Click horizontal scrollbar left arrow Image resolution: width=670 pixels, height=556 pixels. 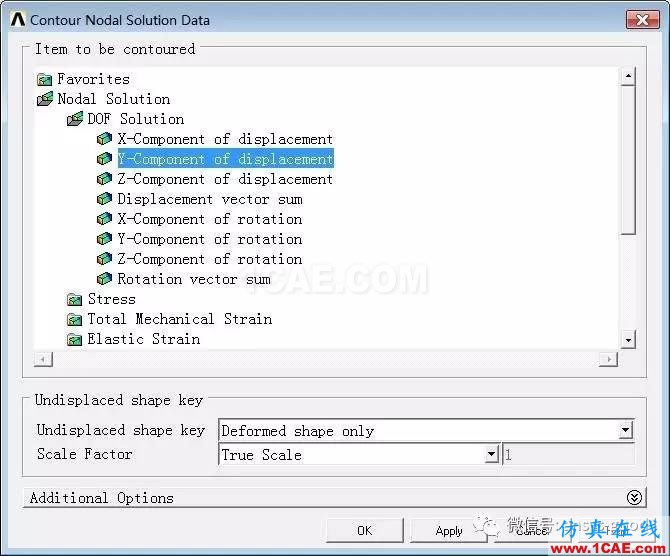click(x=43, y=359)
